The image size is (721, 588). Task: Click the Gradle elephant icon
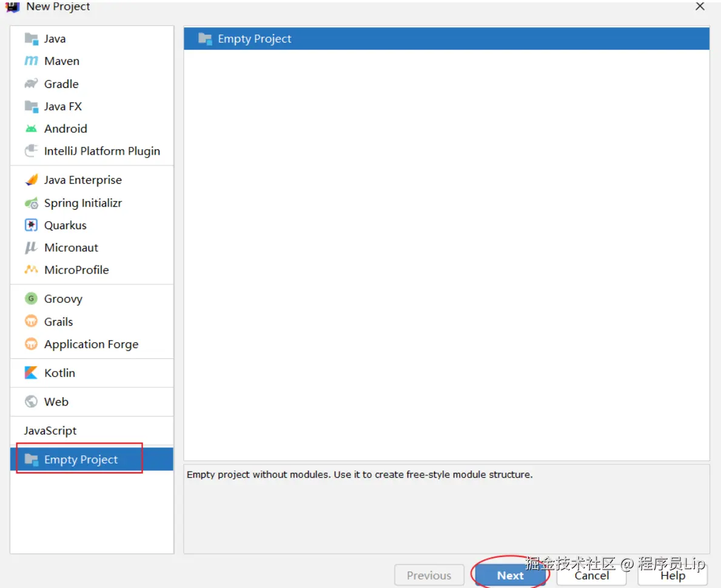click(x=32, y=84)
